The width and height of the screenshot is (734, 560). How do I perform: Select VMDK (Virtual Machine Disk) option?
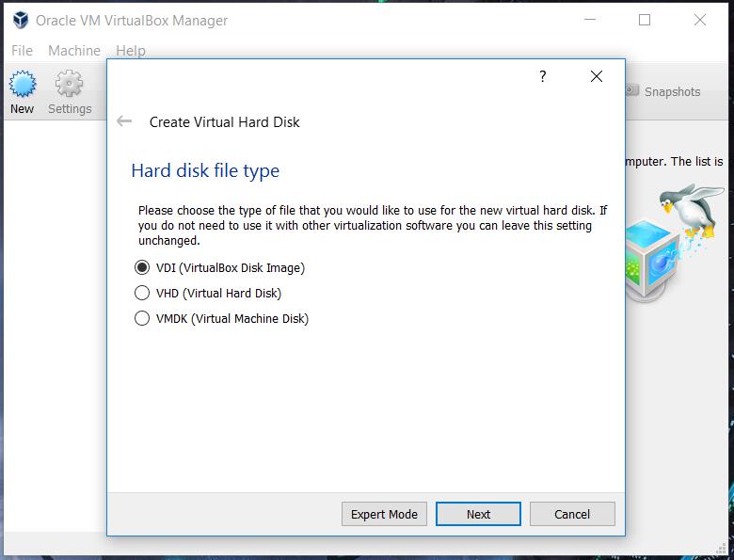click(x=222, y=318)
